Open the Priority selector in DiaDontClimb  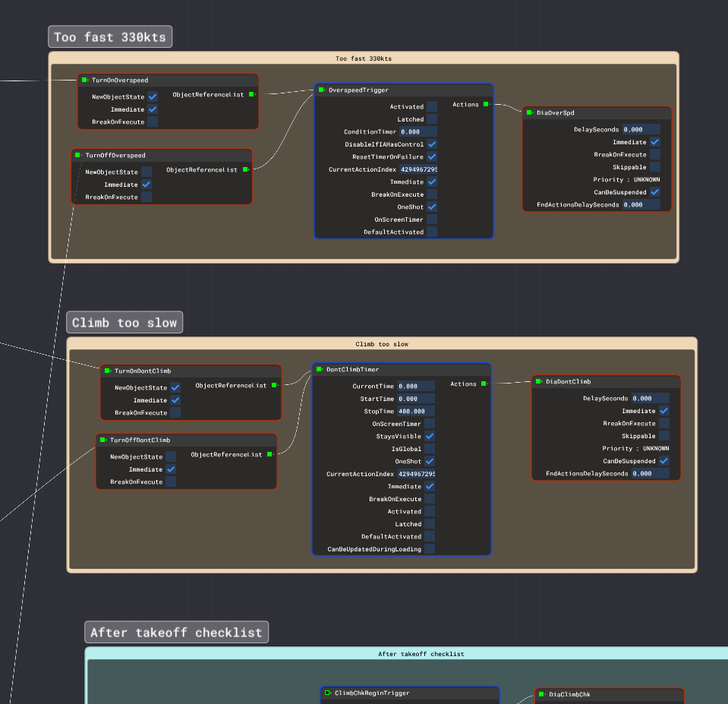point(635,448)
